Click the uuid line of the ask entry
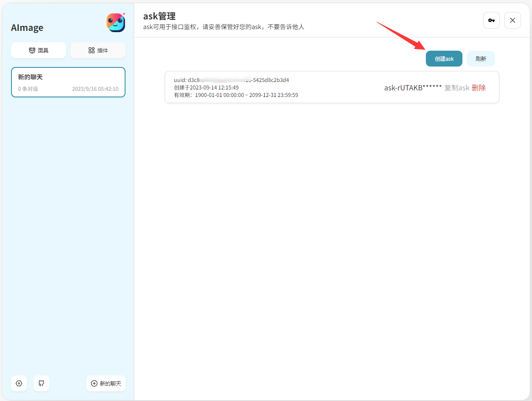This screenshot has width=532, height=401. pyautogui.click(x=231, y=80)
